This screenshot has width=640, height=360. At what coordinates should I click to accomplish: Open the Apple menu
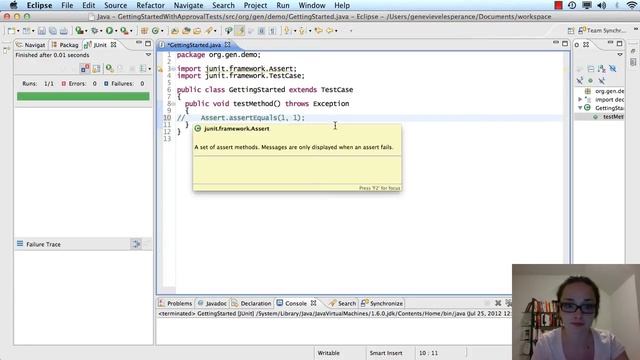pos(13,5)
